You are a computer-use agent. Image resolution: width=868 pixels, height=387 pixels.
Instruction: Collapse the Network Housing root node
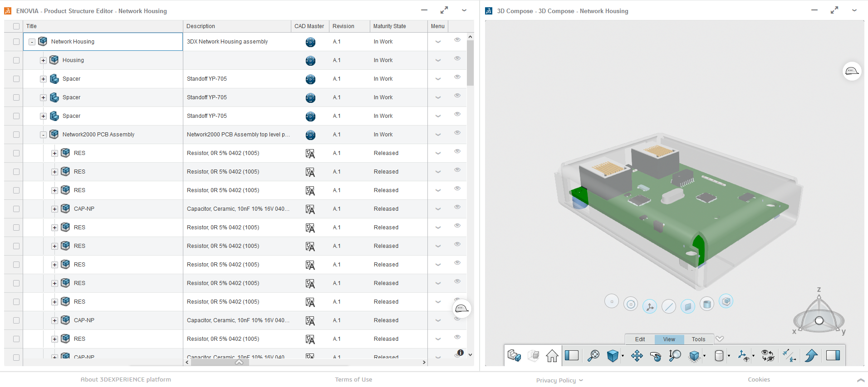coord(32,42)
